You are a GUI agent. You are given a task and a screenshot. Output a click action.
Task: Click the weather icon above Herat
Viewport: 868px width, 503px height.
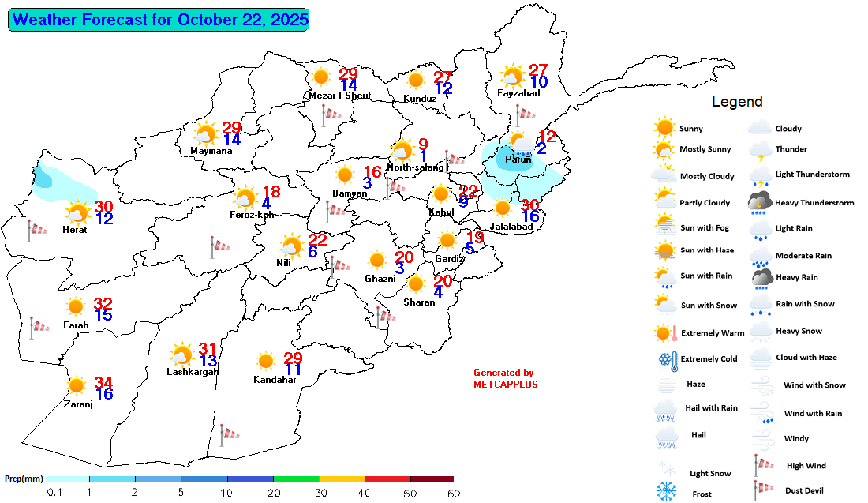[x=77, y=213]
